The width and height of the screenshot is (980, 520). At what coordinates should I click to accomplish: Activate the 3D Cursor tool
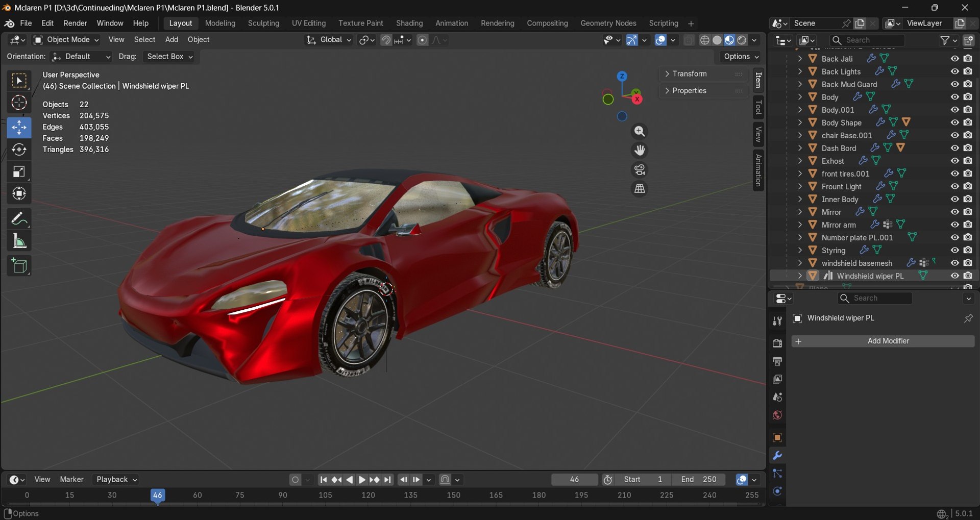tap(19, 103)
